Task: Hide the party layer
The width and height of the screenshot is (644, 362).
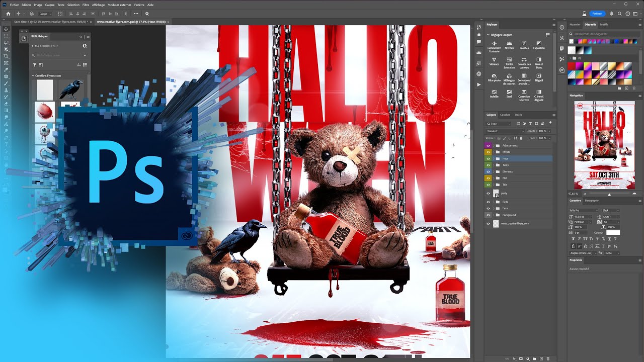Action: pos(488,193)
